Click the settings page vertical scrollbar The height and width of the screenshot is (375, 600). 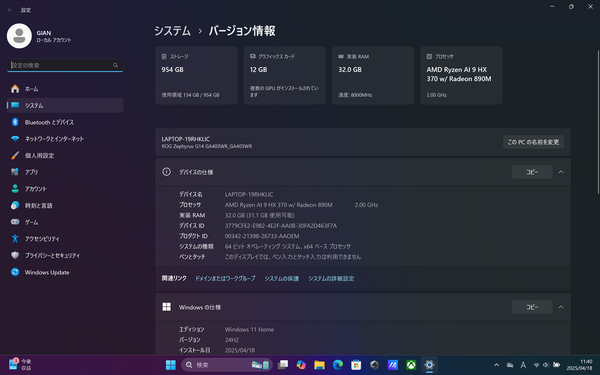tap(598, 122)
